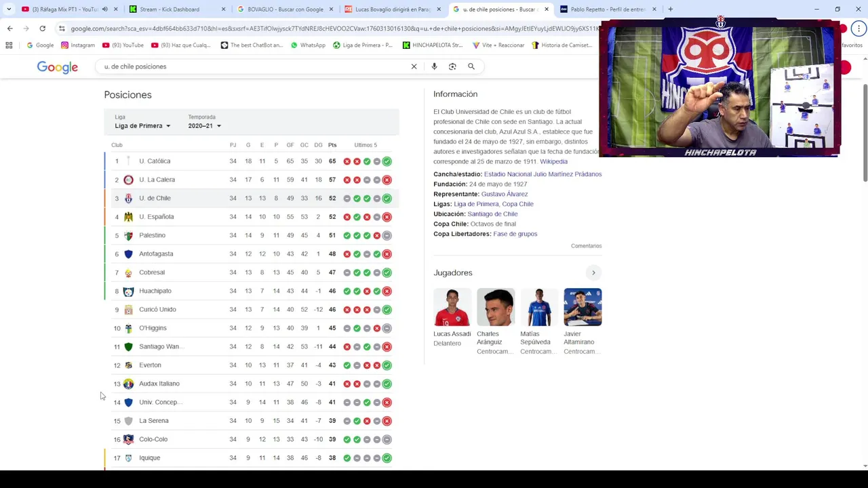Open the Liga de Primera league dropdown

pyautogui.click(x=142, y=126)
